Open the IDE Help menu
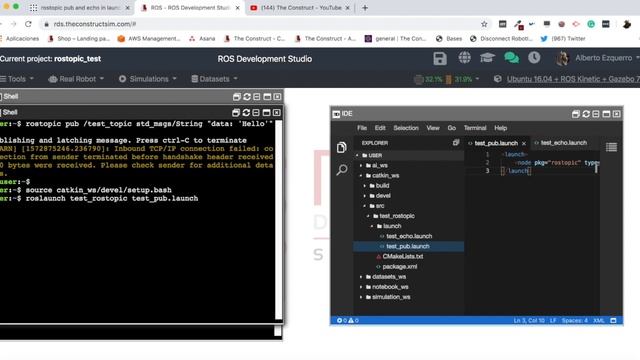The width and height of the screenshot is (640, 360). click(500, 128)
